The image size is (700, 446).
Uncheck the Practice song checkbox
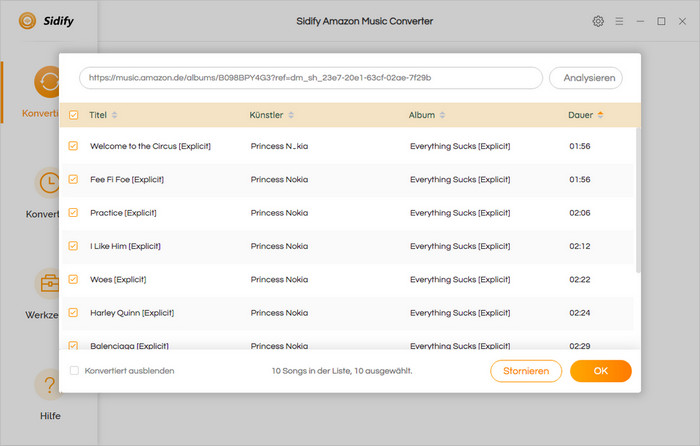[73, 213]
